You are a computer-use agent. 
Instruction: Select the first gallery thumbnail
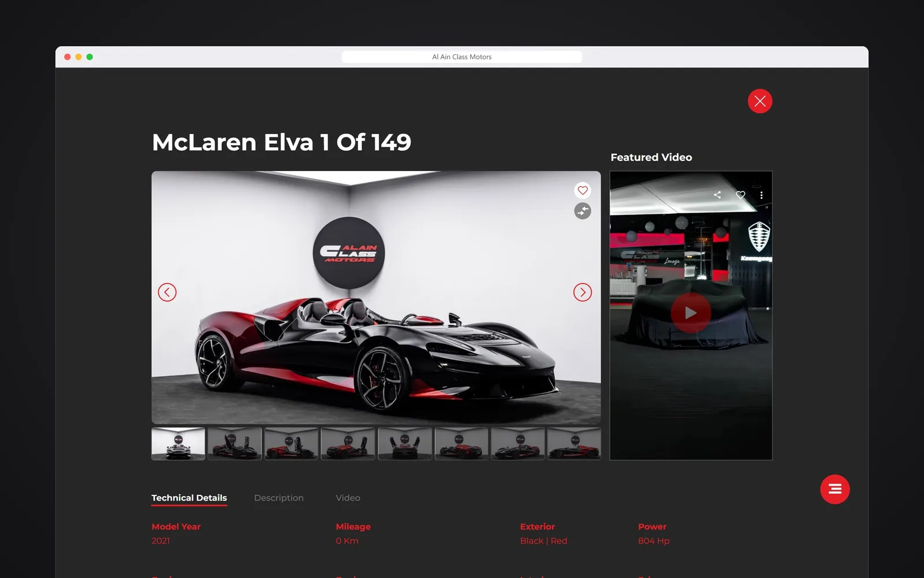[x=178, y=444]
